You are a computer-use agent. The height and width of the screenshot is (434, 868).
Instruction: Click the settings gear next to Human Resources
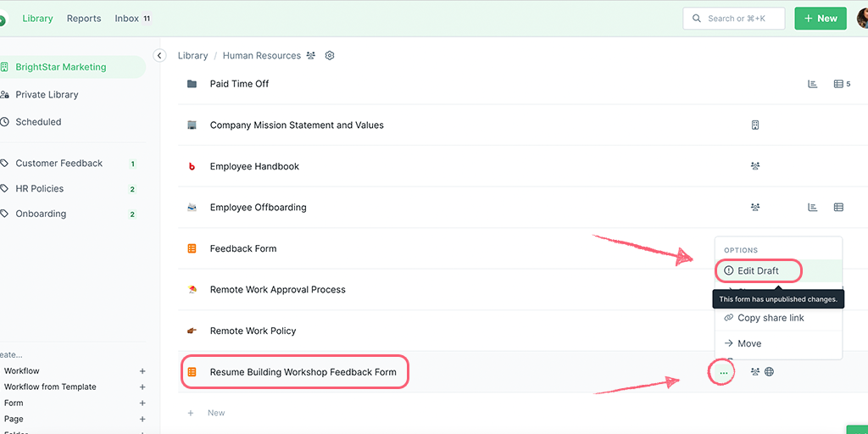[x=330, y=56]
